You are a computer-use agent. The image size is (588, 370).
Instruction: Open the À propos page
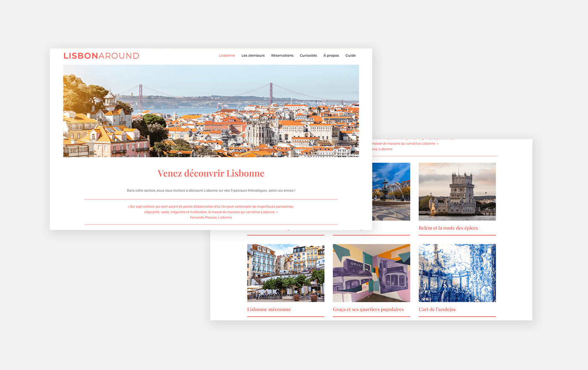(x=331, y=55)
